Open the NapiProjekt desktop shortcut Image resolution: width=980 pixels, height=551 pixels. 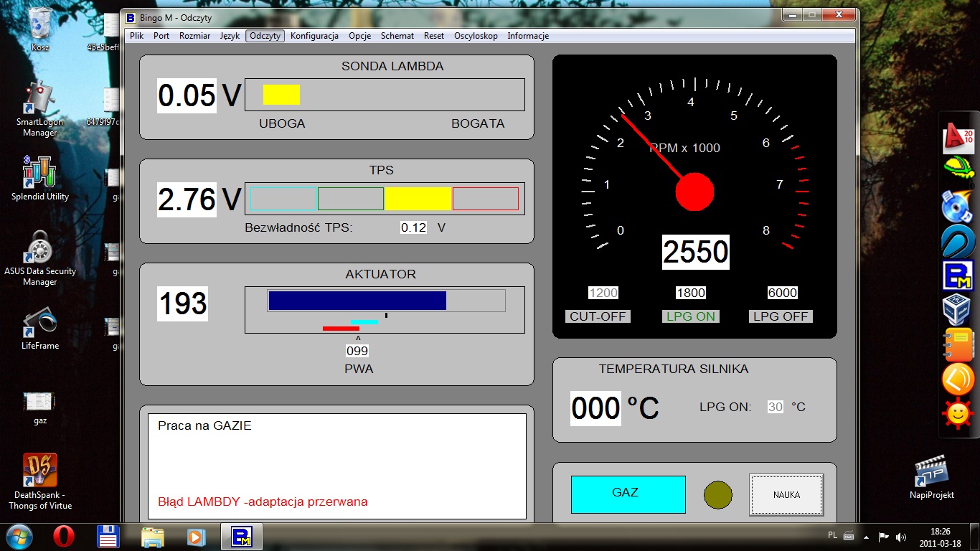click(932, 477)
